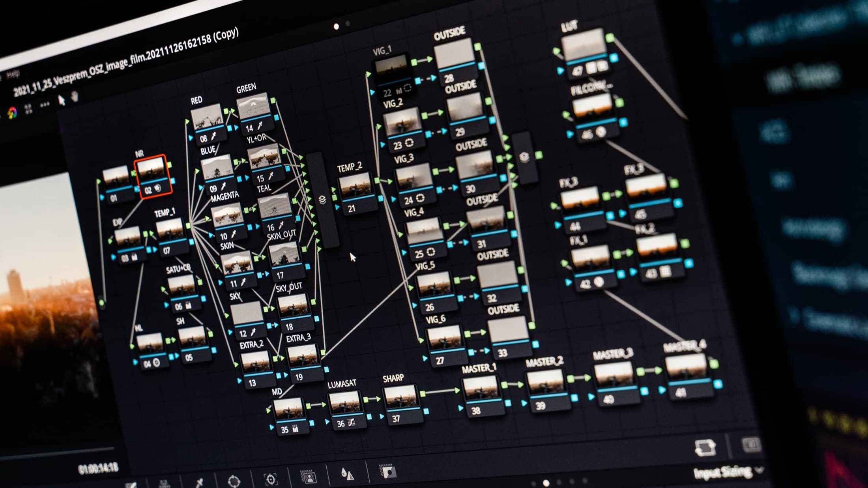868x488 pixels.
Task: Click the layer mixer node right of OUTSIDE nodes
Action: click(x=524, y=157)
